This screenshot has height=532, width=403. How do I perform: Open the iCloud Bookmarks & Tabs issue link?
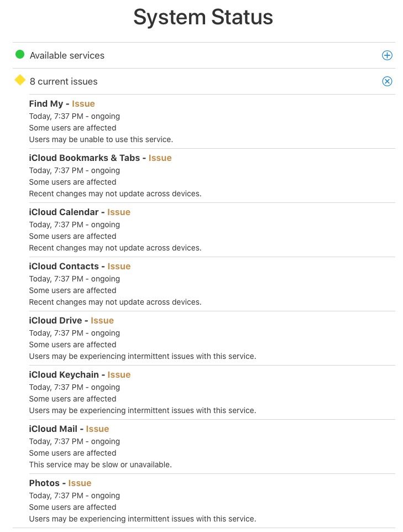click(160, 158)
